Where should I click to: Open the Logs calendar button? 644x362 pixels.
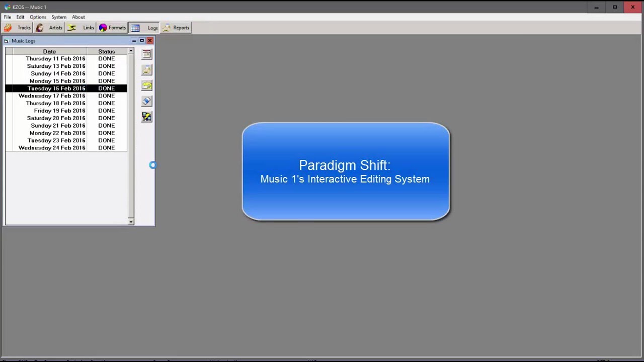click(144, 28)
